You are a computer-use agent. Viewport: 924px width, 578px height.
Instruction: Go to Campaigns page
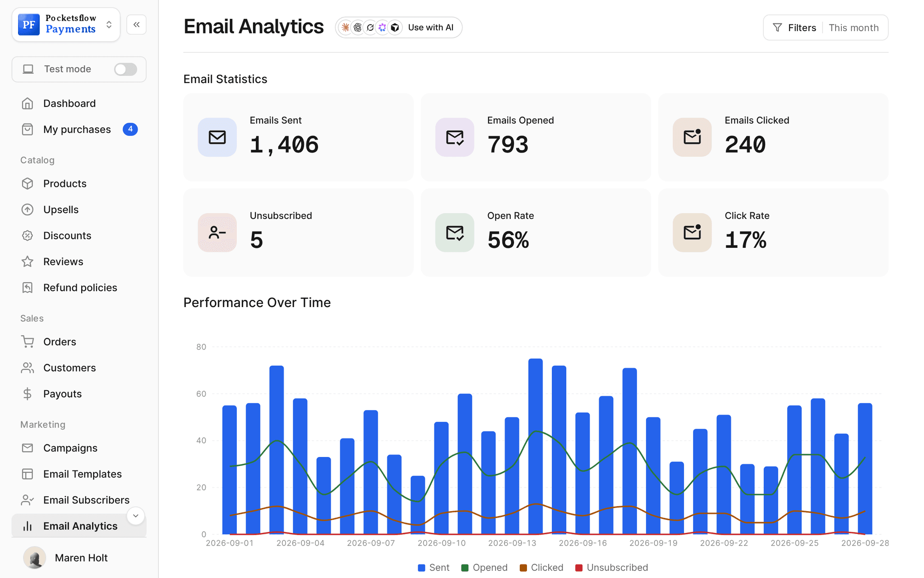pos(79,448)
